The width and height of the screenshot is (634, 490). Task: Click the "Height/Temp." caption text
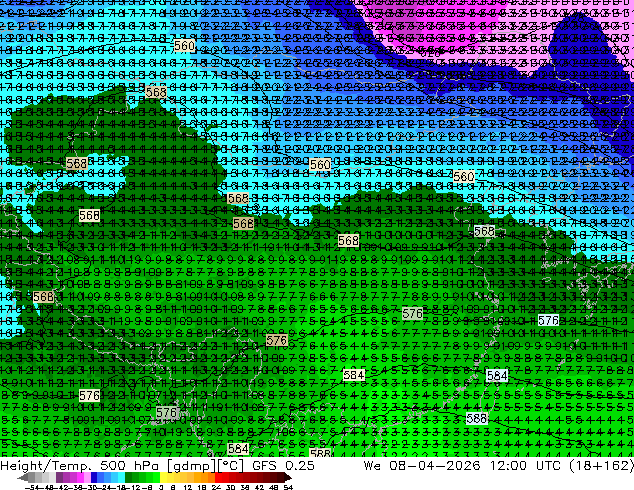(45, 466)
